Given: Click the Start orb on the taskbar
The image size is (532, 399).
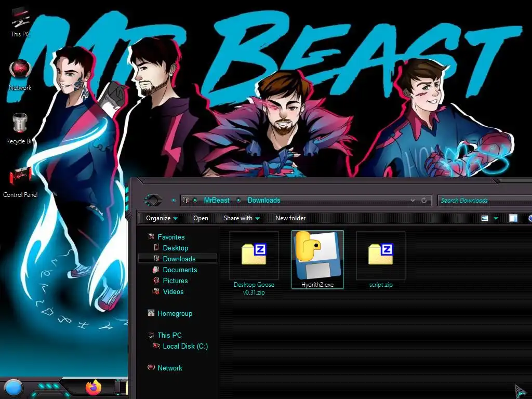Looking at the screenshot, I should (x=13, y=388).
